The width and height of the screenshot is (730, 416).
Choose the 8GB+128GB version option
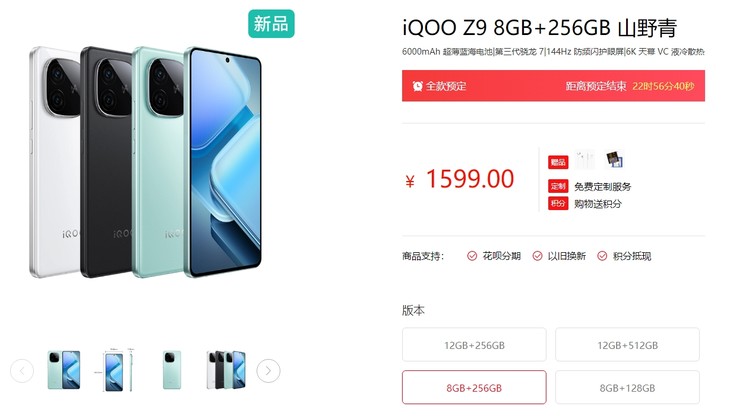click(627, 387)
